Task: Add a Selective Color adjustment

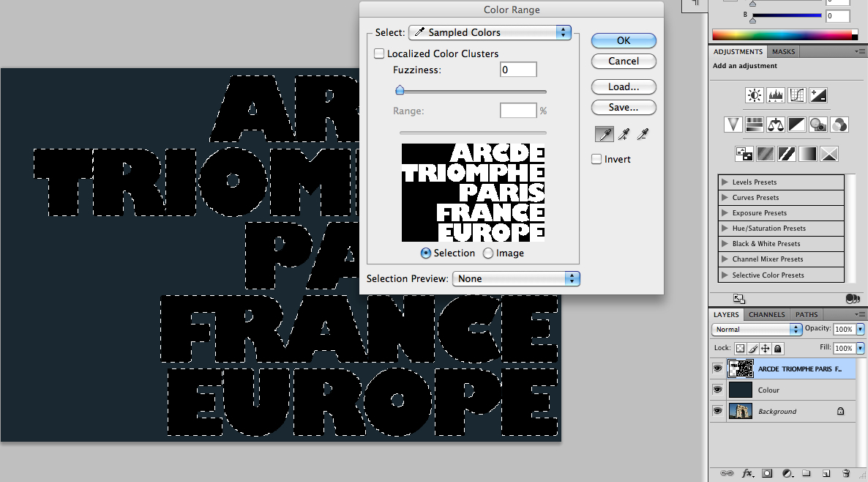Action: 829,154
